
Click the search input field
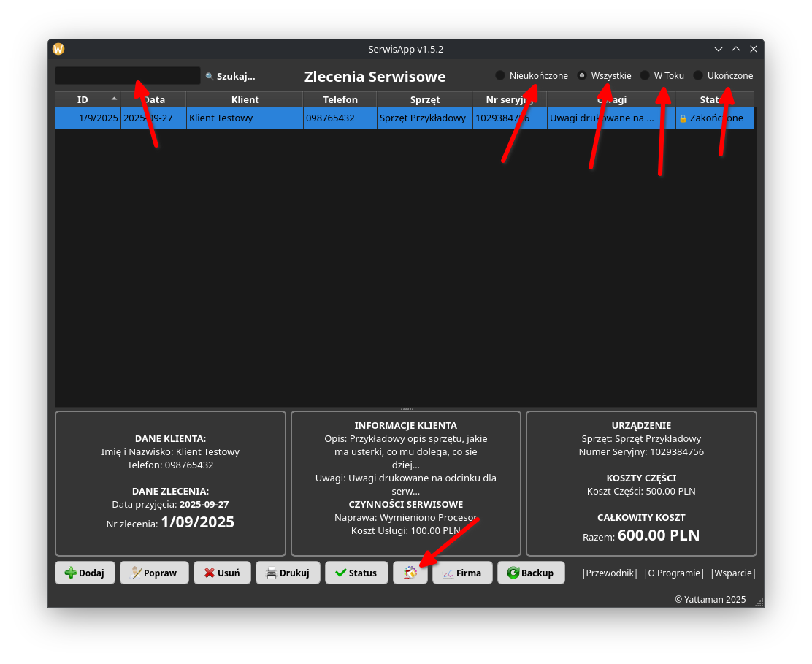127,76
